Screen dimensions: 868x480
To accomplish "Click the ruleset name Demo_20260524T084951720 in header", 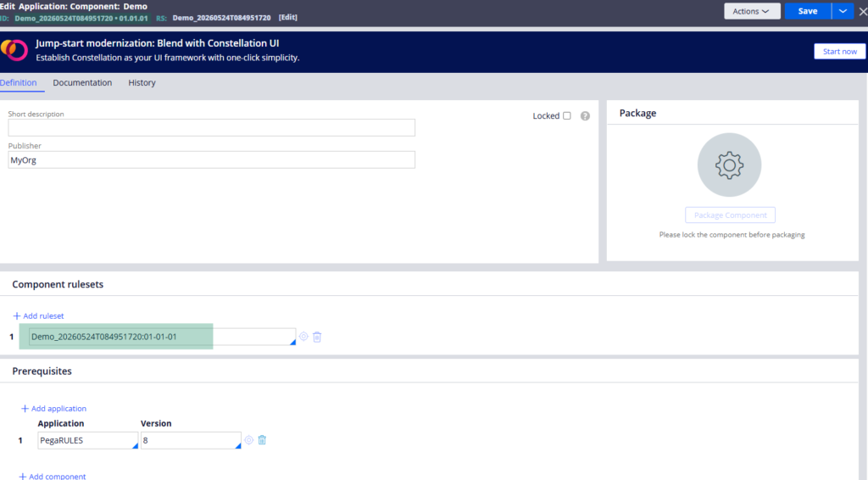I will 221,18.
